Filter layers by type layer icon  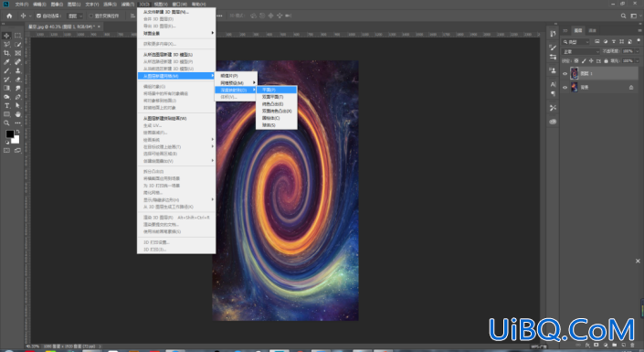click(614, 41)
